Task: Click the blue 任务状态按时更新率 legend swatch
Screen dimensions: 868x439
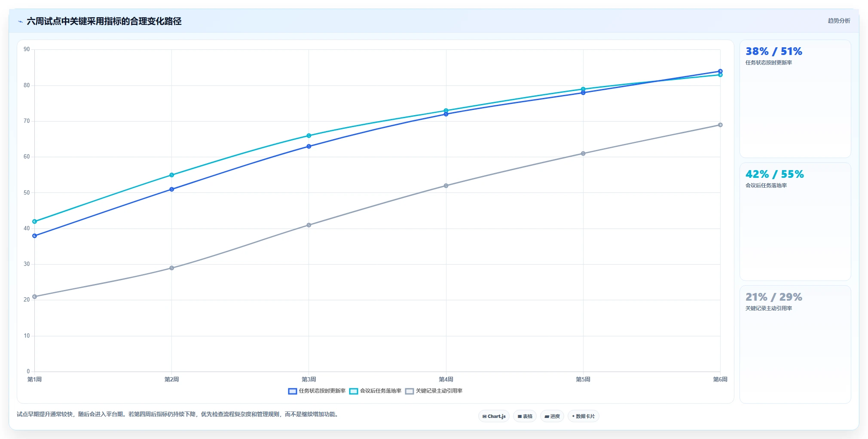Action: click(x=293, y=391)
